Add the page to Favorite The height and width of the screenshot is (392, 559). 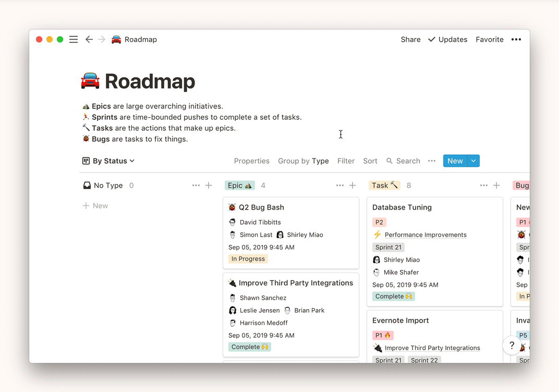click(489, 40)
